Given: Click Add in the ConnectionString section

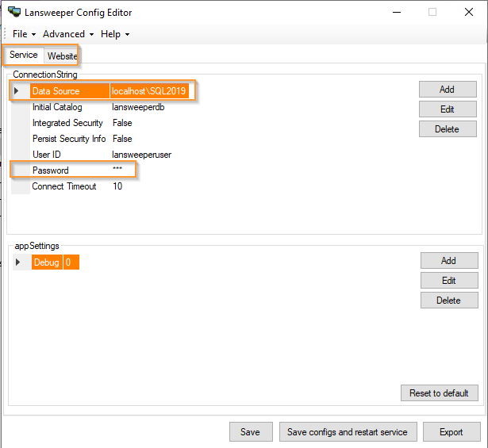Looking at the screenshot, I should pos(448,90).
